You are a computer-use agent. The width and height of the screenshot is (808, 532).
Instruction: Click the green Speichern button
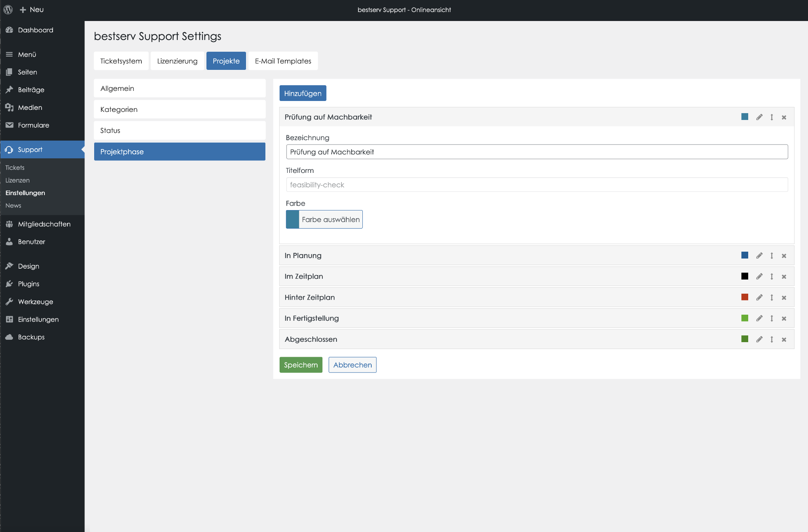(x=301, y=365)
